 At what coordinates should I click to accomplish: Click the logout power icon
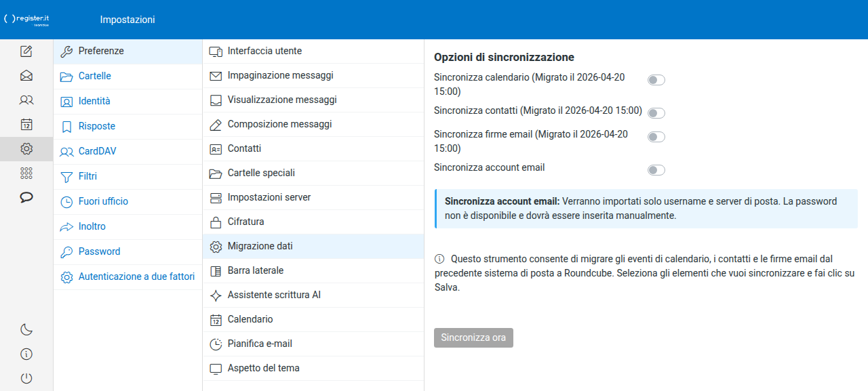26,378
